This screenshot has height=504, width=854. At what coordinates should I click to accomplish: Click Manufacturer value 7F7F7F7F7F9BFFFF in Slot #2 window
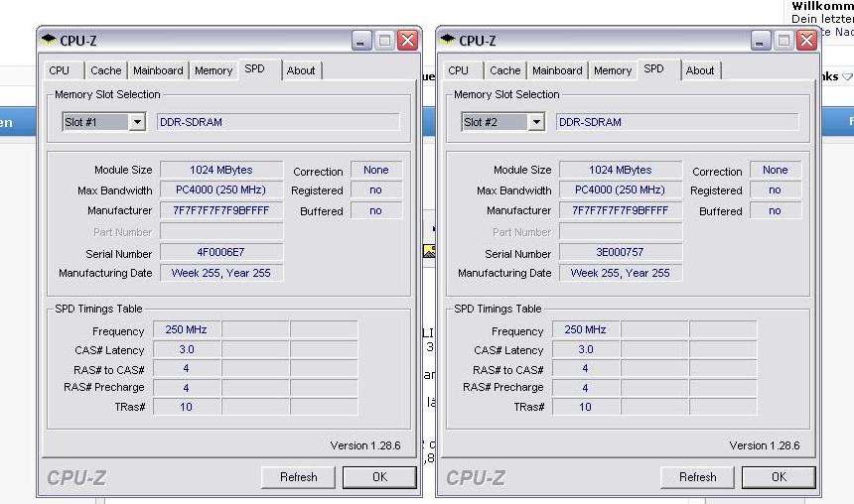[621, 210]
